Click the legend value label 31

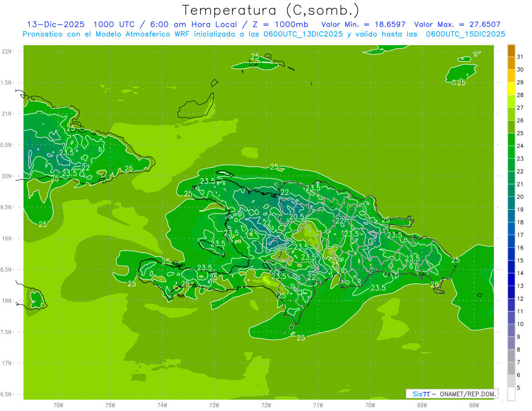click(520, 56)
